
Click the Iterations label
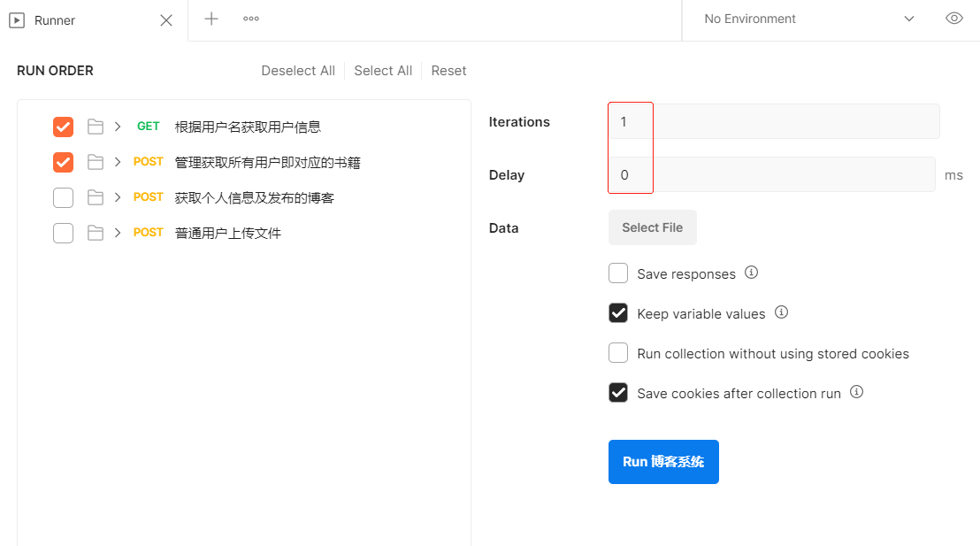pyautogui.click(x=519, y=122)
